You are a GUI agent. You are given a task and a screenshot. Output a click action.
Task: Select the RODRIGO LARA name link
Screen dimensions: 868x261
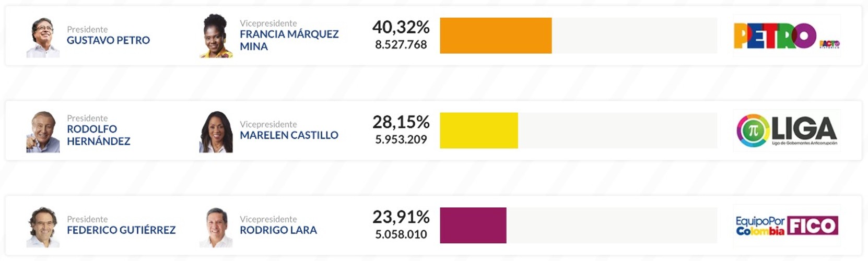point(278,230)
